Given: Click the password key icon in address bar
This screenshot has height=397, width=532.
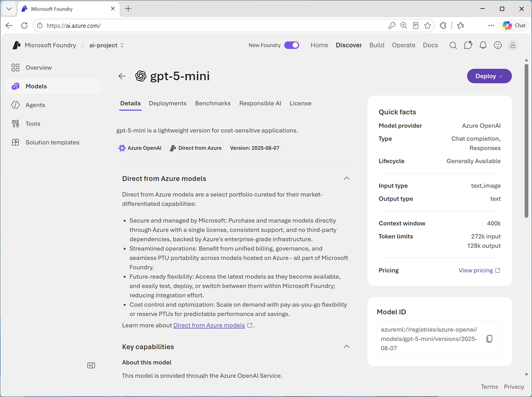Looking at the screenshot, I should point(391,26).
